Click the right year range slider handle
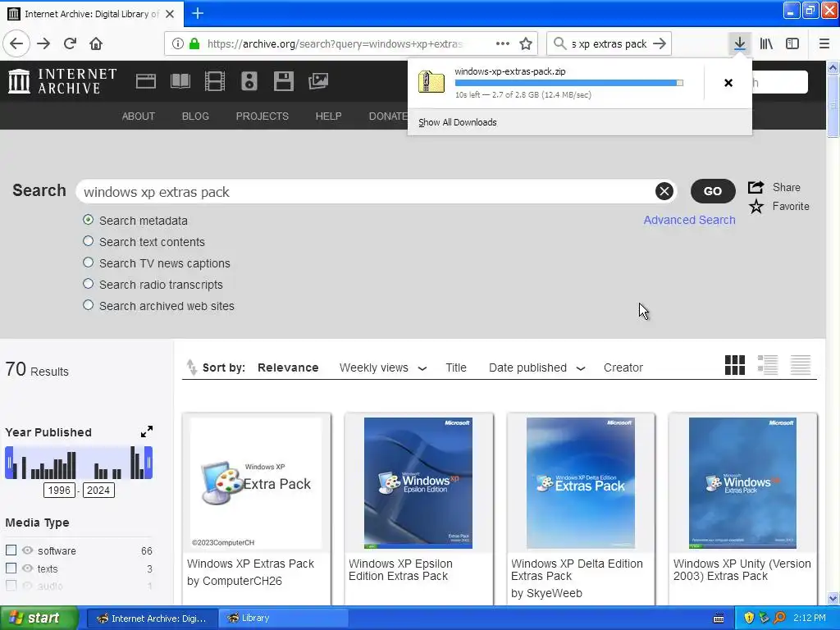 148,463
